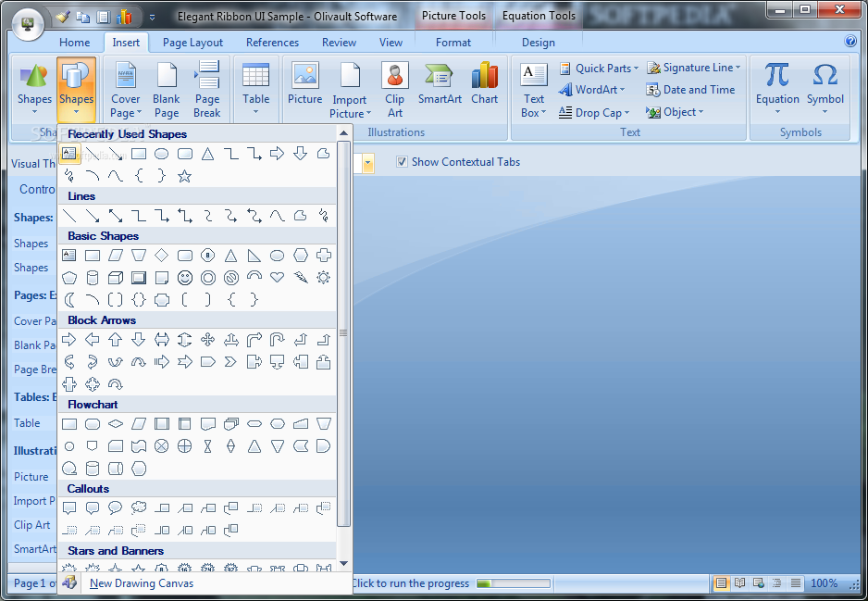Screen dimensions: 868x601
Task: Select the oval in Recently Used Shapes
Action: (161, 154)
